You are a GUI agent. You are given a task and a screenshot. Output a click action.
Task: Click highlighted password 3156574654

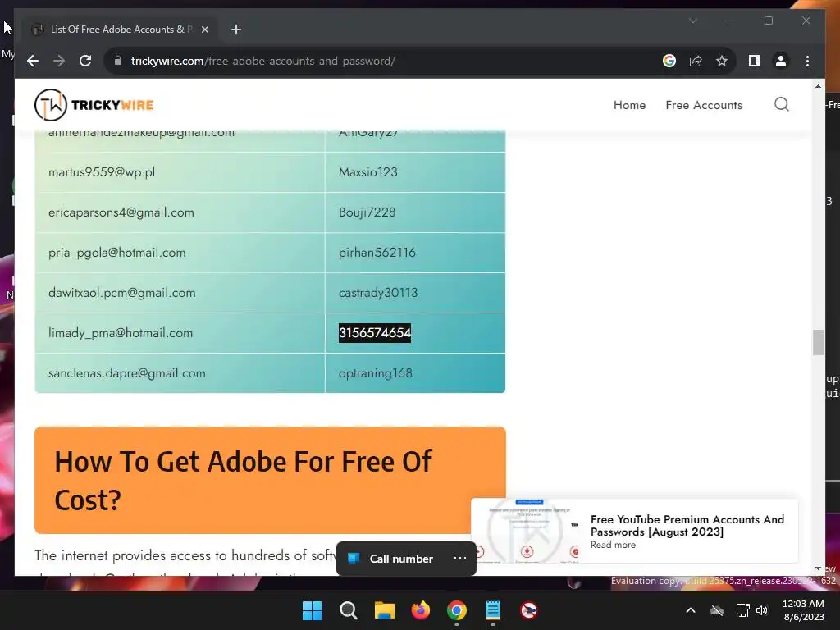(374, 333)
